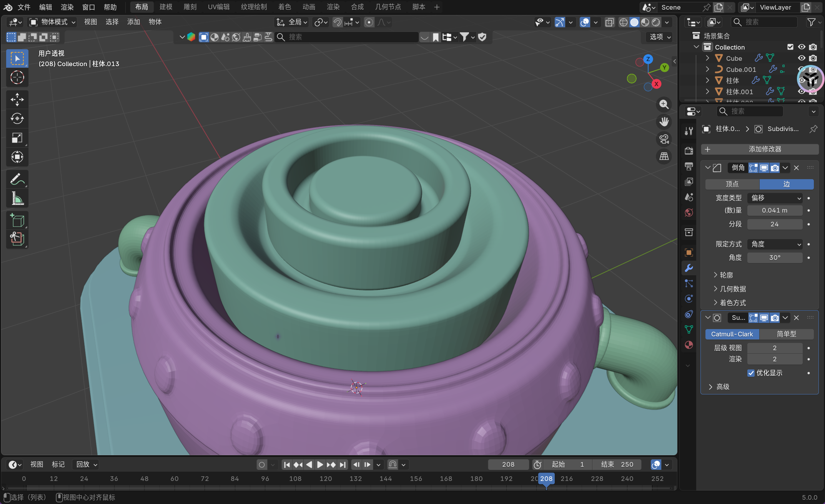825x504 pixels.
Task: Open the Material properties tab
Action: click(689, 345)
